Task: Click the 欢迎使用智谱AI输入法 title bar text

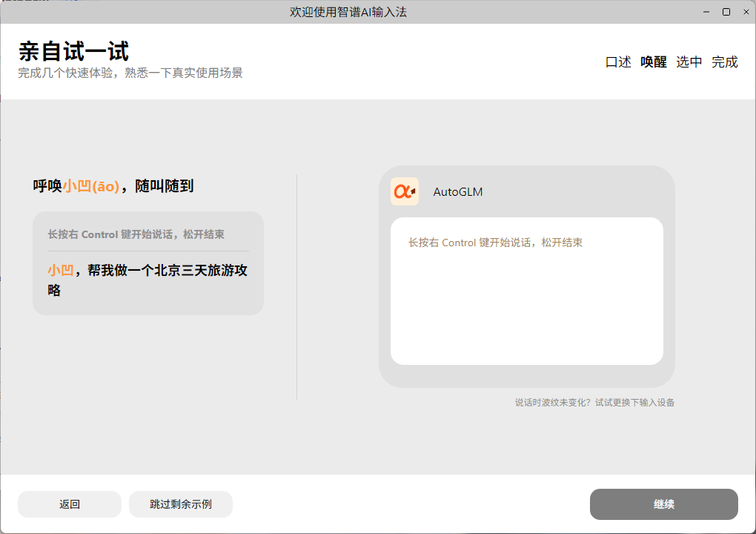Action: coord(348,12)
